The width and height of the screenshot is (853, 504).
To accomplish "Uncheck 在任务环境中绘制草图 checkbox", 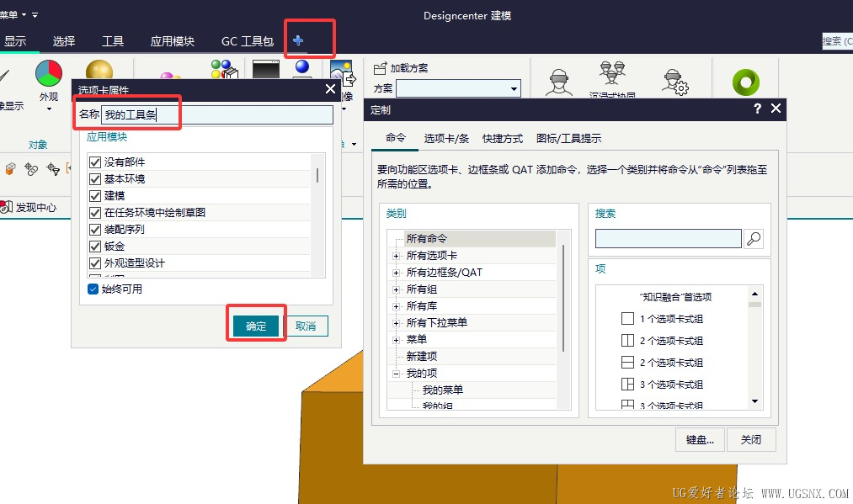I will click(x=95, y=213).
